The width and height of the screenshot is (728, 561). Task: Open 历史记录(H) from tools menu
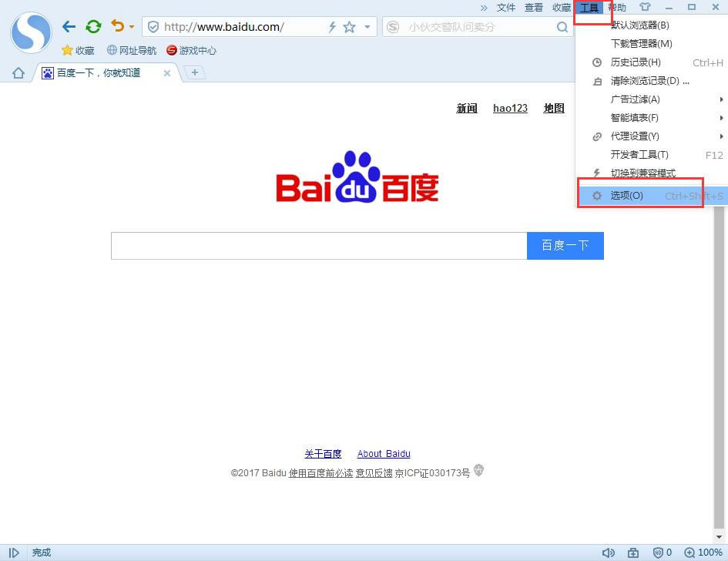coord(652,62)
